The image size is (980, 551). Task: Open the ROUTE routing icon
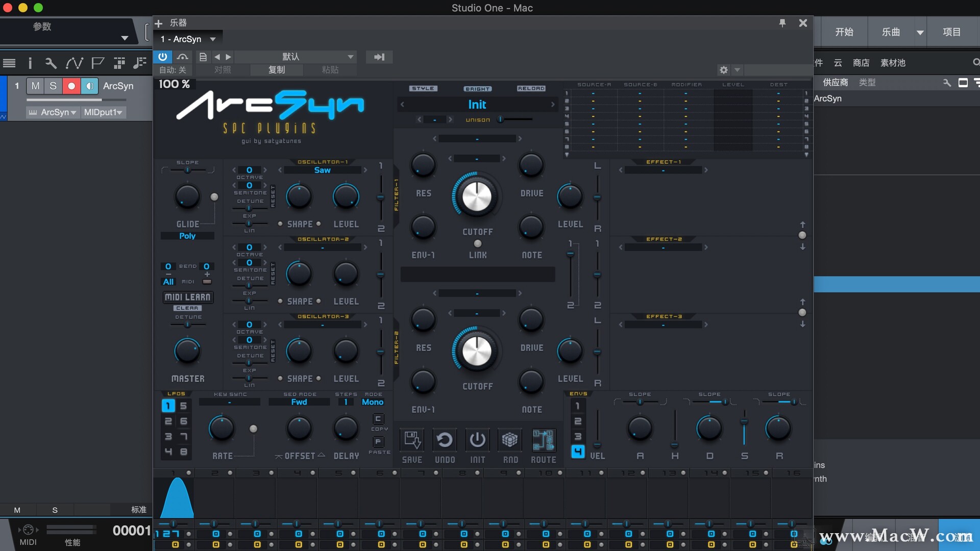(x=543, y=440)
